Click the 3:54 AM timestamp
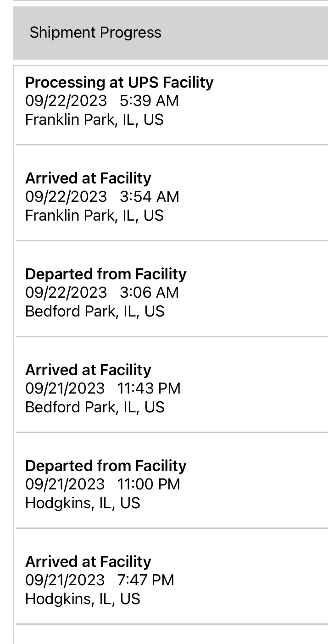 pyautogui.click(x=149, y=197)
